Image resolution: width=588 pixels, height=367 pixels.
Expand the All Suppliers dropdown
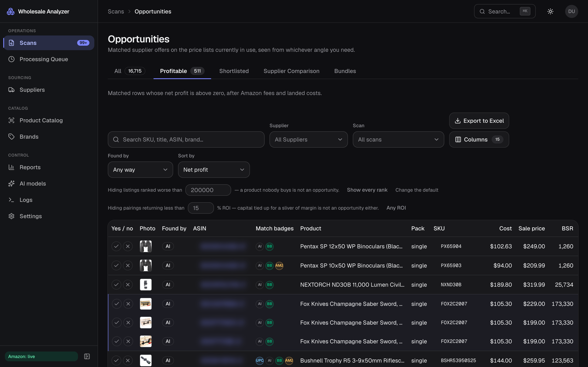(x=308, y=140)
